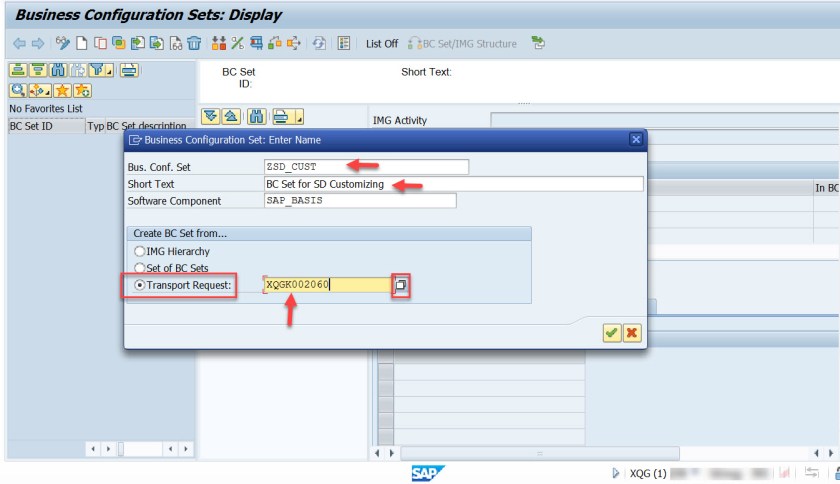
Task: Click the Typ column header
Action: click(x=95, y=126)
